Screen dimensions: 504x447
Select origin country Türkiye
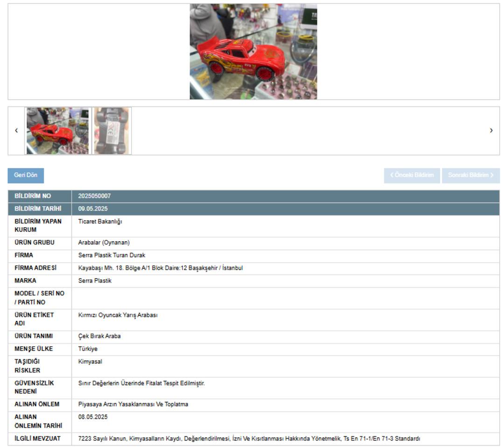coord(88,349)
